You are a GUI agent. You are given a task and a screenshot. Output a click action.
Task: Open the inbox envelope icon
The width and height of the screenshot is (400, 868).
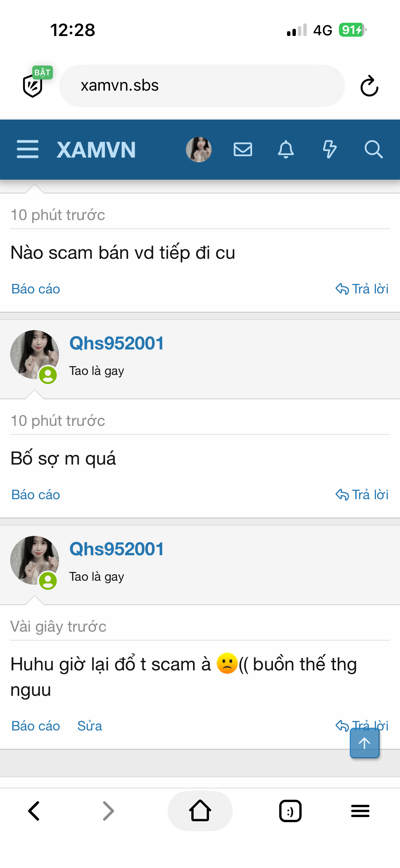[243, 149]
